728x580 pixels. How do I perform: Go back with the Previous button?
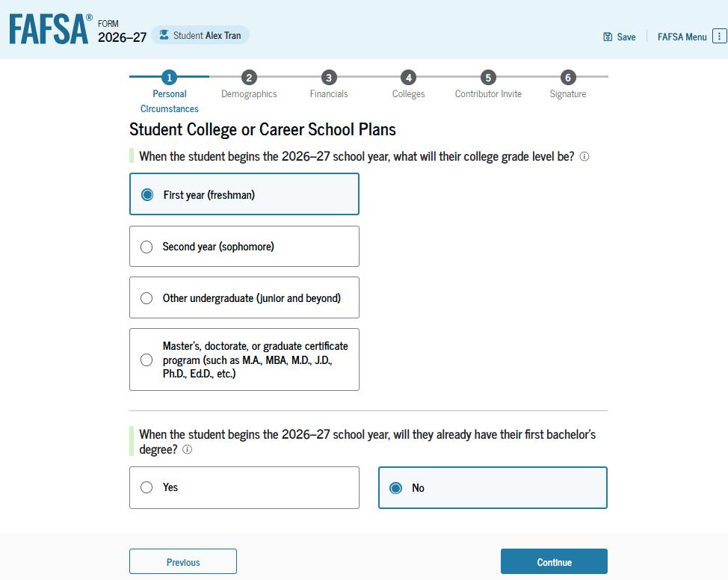pyautogui.click(x=183, y=562)
